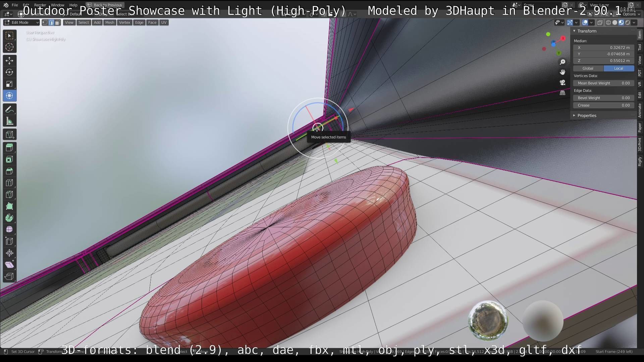The image size is (644, 362).
Task: Expand the Properties panel section
Action: click(x=587, y=116)
